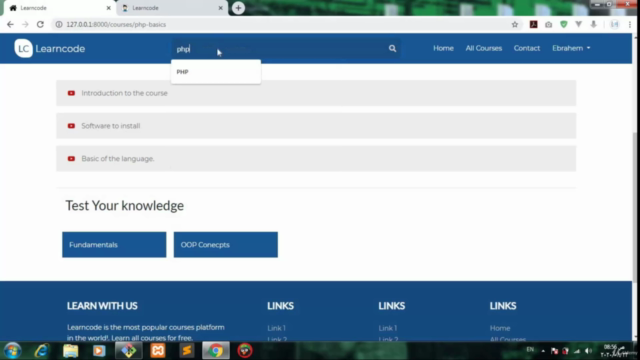Reload the page with refresh icon

tap(40, 24)
